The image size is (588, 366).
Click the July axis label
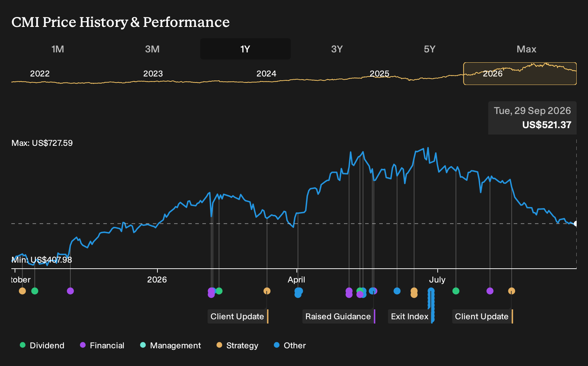437,280
